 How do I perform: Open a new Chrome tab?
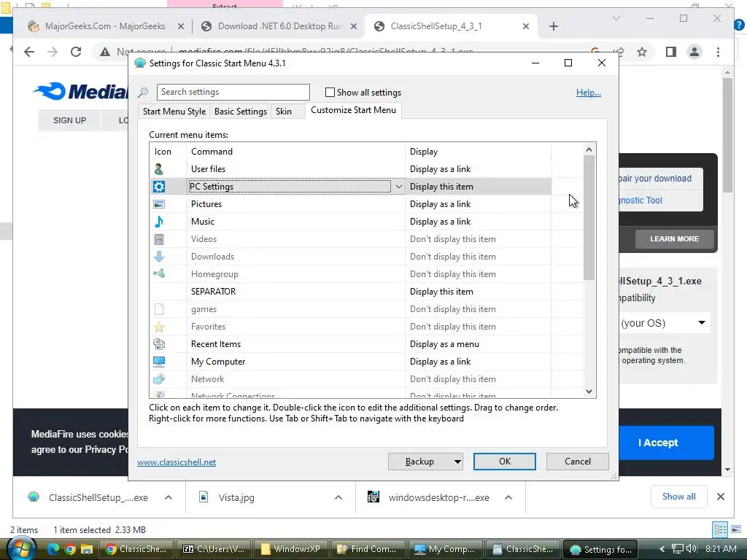(553, 26)
